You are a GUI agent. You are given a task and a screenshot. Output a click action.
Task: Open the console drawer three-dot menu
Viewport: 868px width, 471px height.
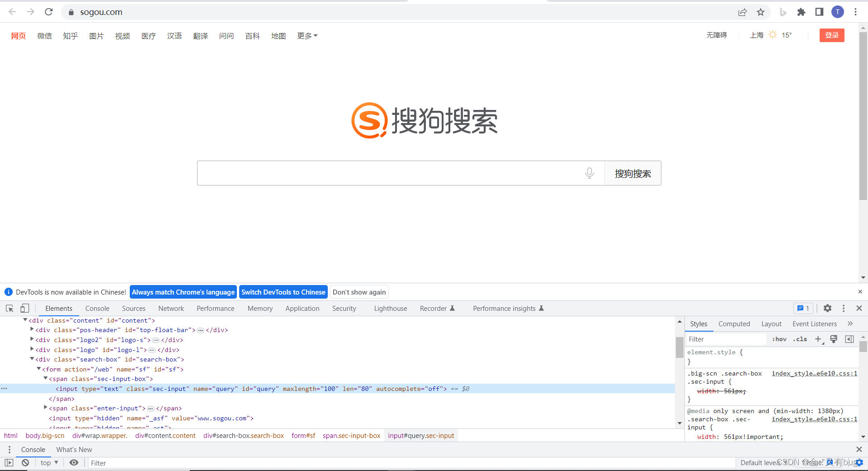point(9,449)
